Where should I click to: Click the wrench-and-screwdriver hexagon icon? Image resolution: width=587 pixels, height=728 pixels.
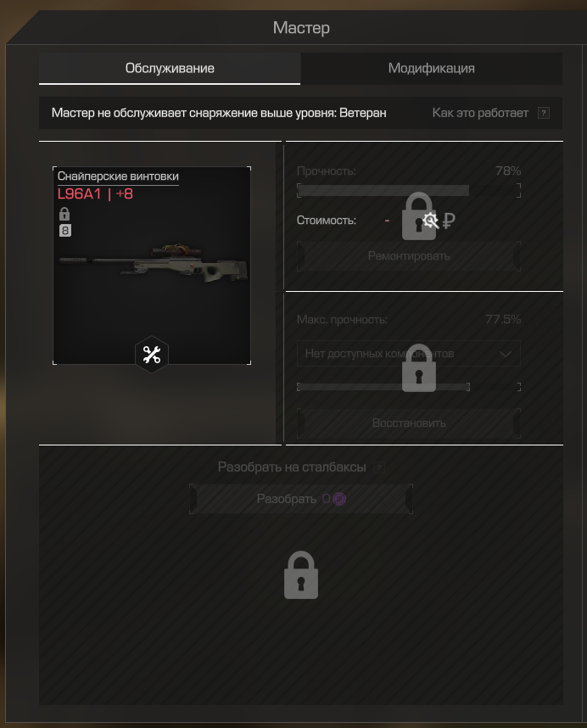(152, 355)
